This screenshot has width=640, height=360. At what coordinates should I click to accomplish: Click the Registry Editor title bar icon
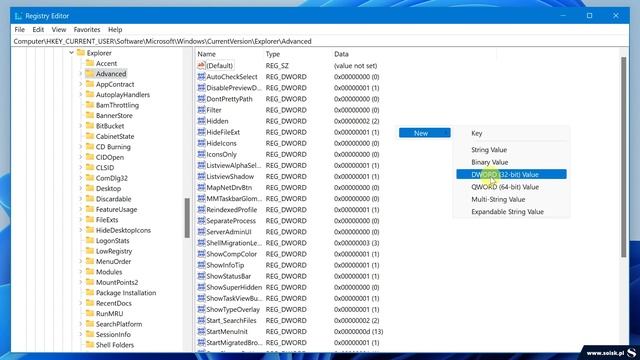18,16
